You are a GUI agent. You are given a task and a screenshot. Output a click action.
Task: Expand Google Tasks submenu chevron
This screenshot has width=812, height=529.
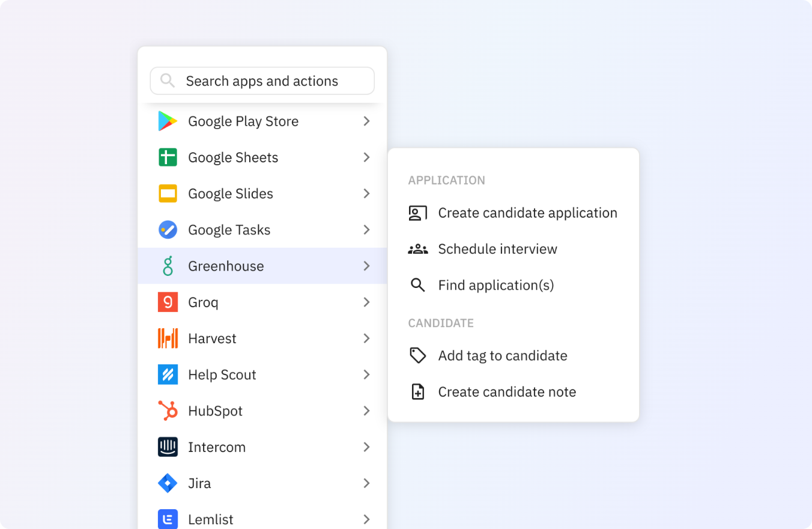click(x=366, y=230)
